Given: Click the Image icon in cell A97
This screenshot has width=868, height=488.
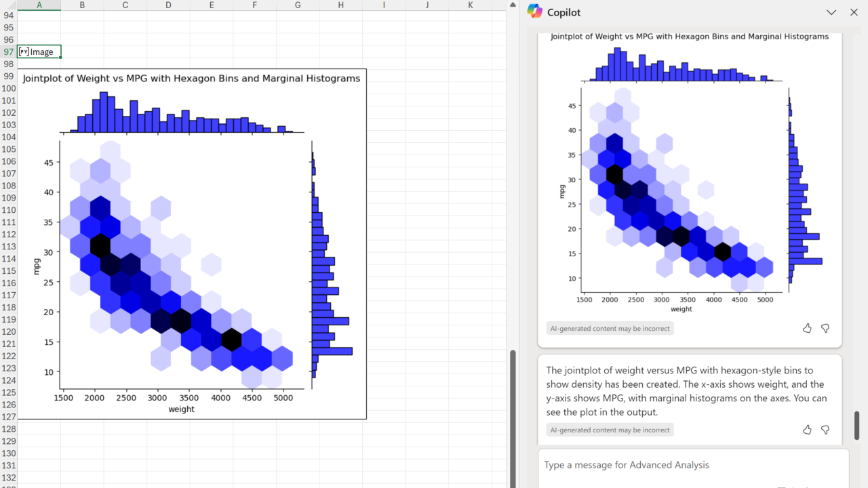Looking at the screenshot, I should click(x=24, y=52).
